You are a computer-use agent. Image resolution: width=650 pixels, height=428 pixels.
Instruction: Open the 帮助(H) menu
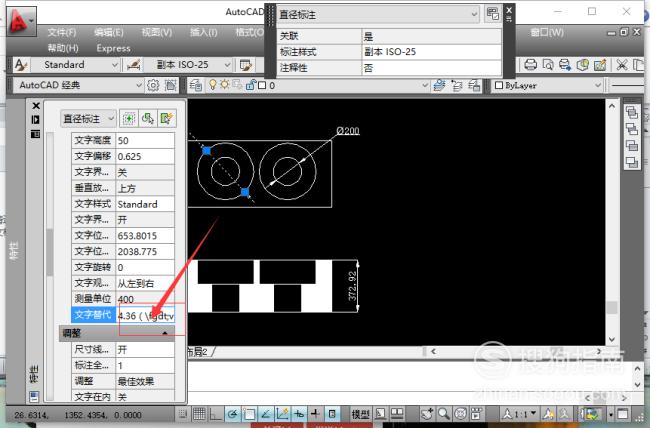63,48
